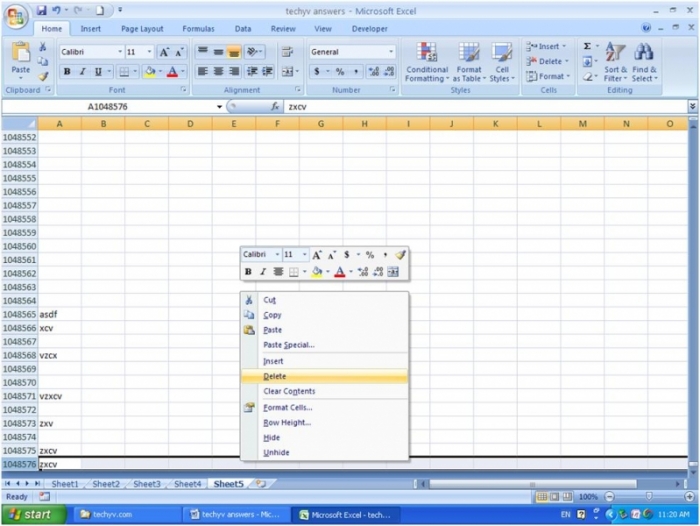Open Conditional Formatting in the Styles group
Screen dimensions: 700x526
426,60
